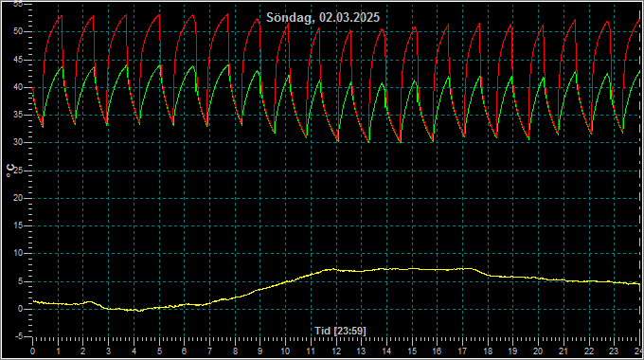
Task: Click the 20 value on temperature axis
Action: click(18, 198)
